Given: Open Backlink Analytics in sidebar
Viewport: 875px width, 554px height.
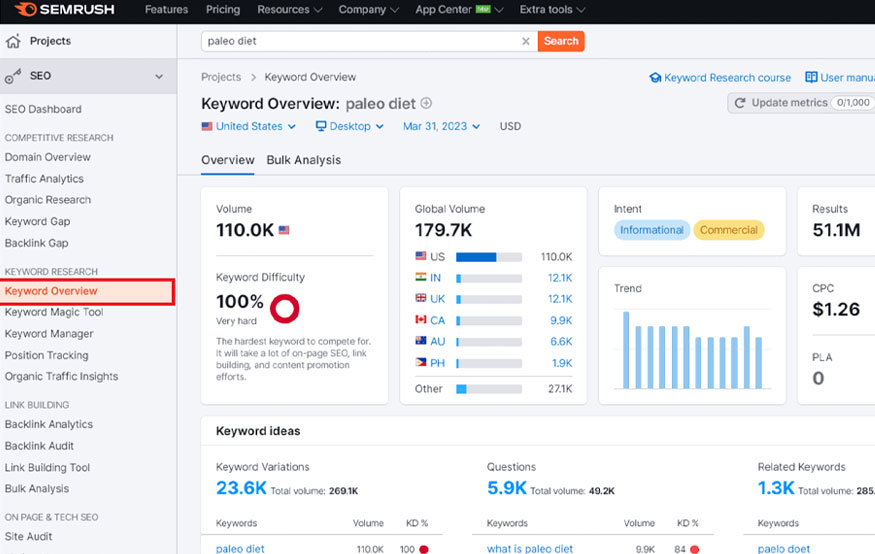Looking at the screenshot, I should click(x=49, y=425).
